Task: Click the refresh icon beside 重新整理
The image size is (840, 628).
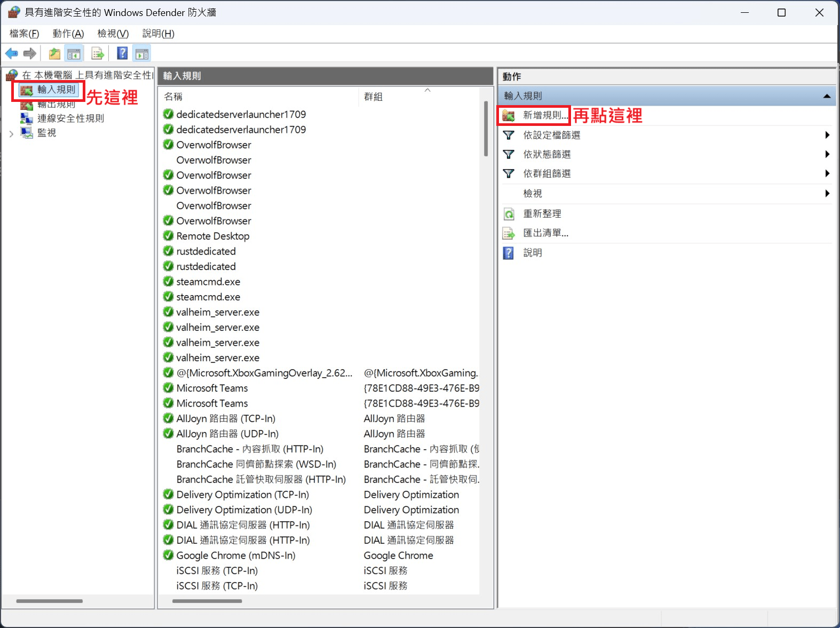Action: pyautogui.click(x=509, y=214)
